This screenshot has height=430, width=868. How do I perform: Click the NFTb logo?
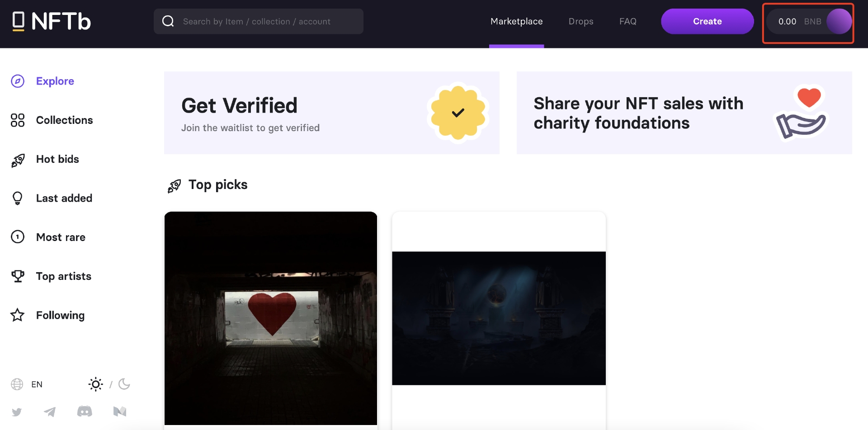coord(52,21)
